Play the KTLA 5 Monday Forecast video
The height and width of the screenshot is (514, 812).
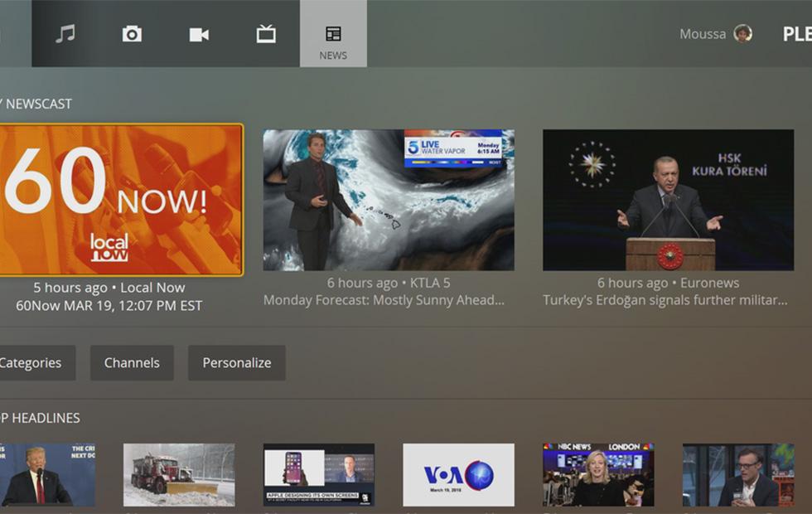point(389,200)
